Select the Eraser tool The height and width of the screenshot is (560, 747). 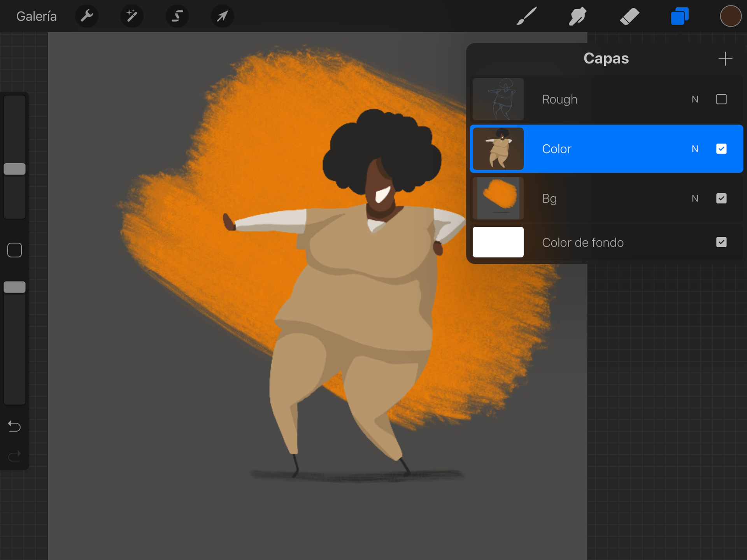click(629, 16)
